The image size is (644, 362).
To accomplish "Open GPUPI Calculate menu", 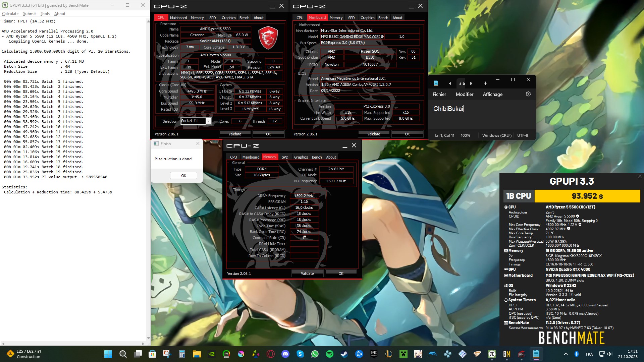I will pos(10,14).
